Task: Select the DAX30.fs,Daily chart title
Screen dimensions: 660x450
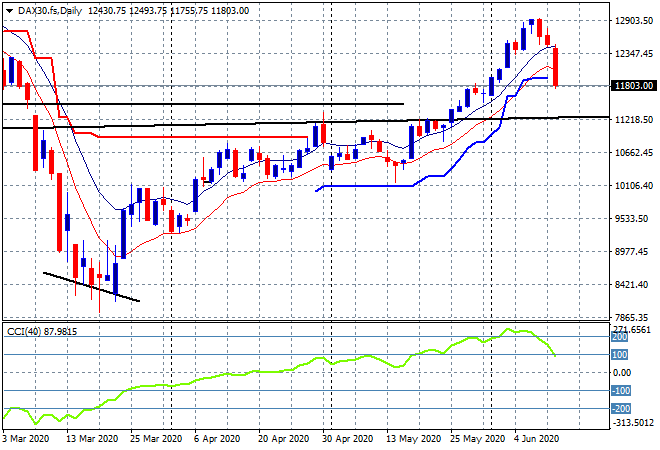Action: point(50,11)
